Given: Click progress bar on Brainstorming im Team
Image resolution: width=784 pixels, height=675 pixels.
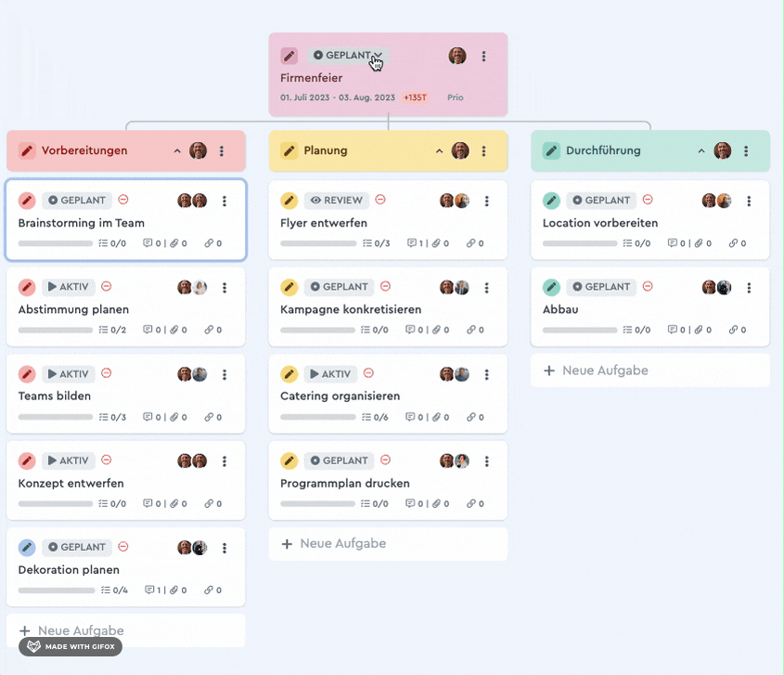Looking at the screenshot, I should pos(56,243).
